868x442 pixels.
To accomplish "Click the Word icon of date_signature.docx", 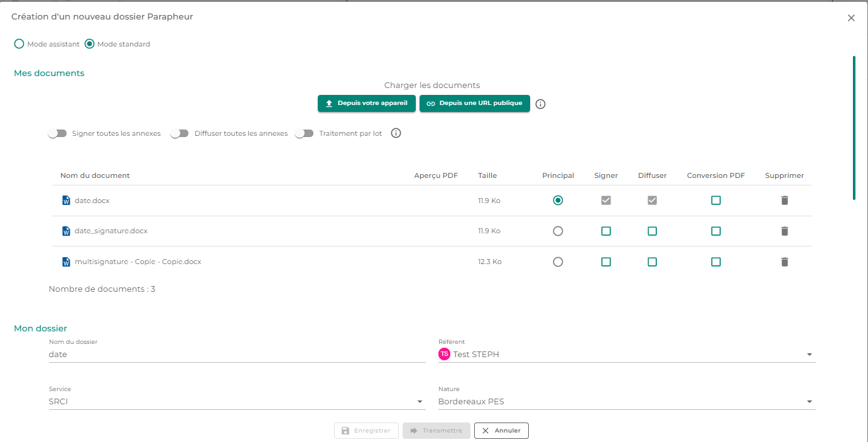I will click(66, 231).
